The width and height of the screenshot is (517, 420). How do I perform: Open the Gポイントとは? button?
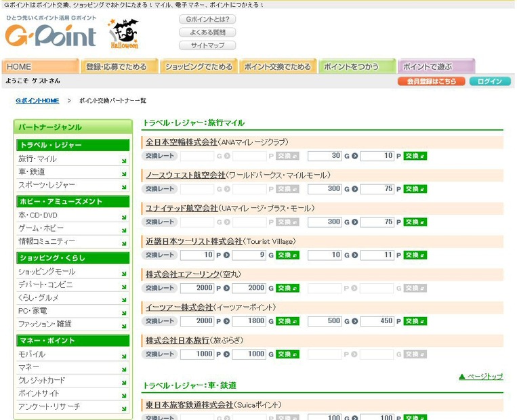[x=207, y=19]
